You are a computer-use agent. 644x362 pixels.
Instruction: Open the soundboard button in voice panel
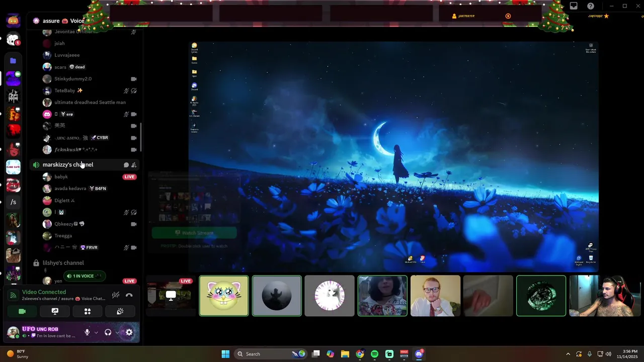point(120,311)
